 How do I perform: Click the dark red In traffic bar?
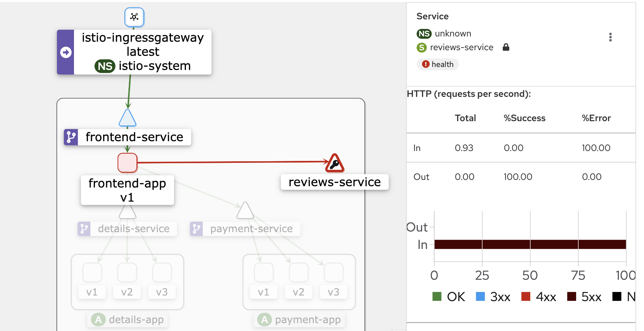(x=530, y=244)
